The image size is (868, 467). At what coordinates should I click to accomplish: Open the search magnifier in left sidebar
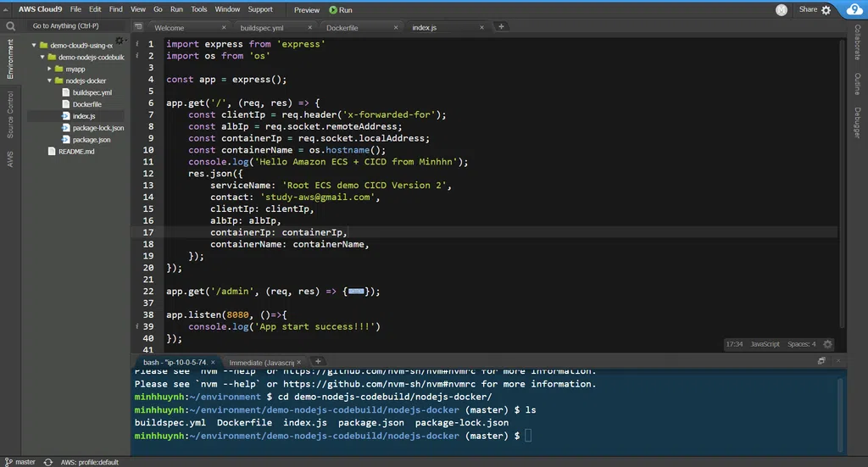(10, 26)
